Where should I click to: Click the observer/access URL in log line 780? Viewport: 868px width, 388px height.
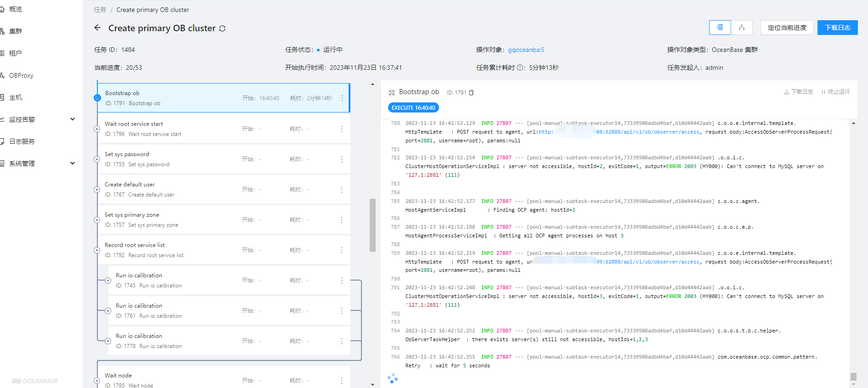tap(619, 132)
